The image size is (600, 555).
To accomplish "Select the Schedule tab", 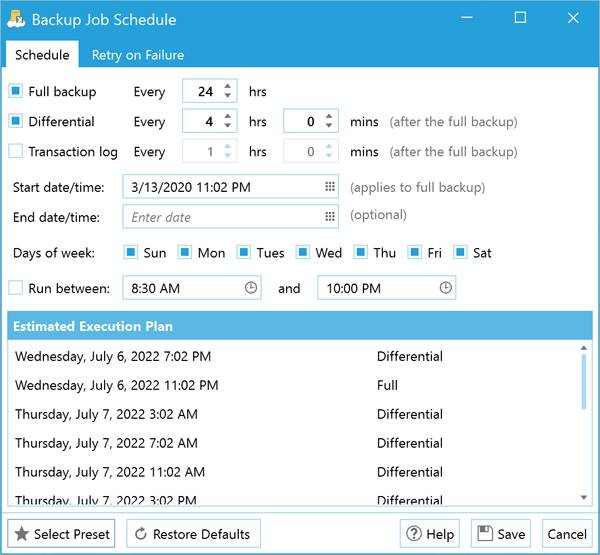I will pyautogui.click(x=42, y=55).
